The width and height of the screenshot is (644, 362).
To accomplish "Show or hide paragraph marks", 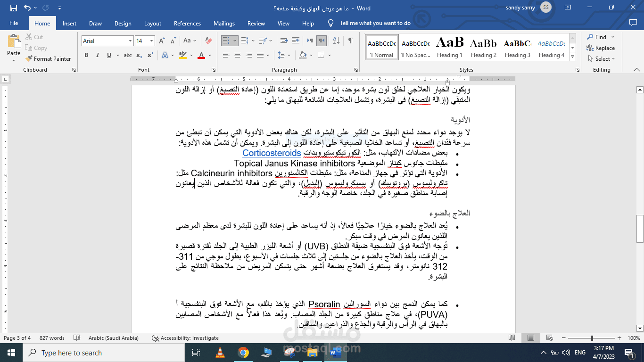I will click(350, 41).
